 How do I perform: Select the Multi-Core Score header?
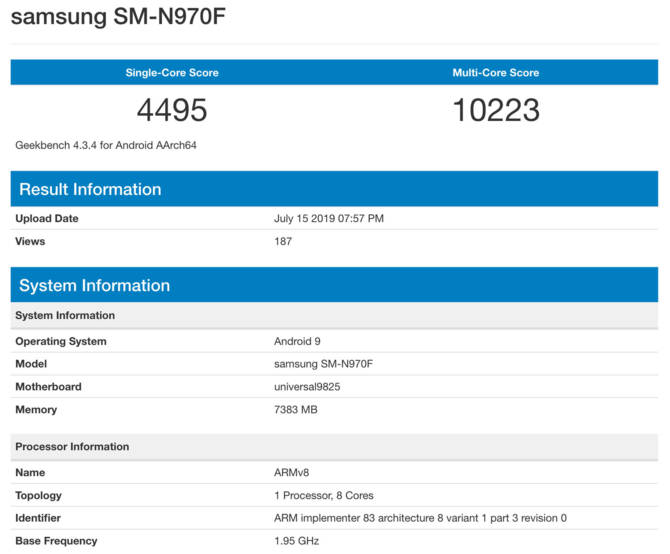[x=496, y=73]
